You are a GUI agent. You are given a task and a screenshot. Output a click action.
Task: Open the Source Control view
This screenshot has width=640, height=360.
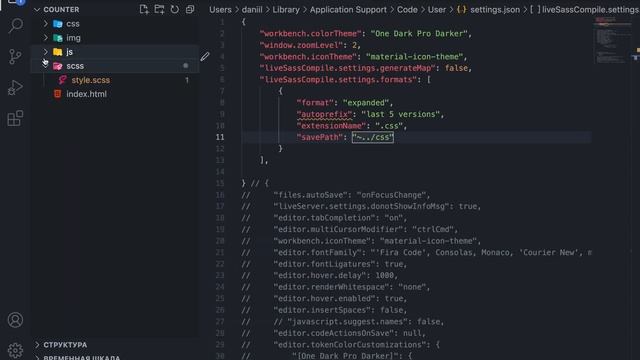click(16, 56)
